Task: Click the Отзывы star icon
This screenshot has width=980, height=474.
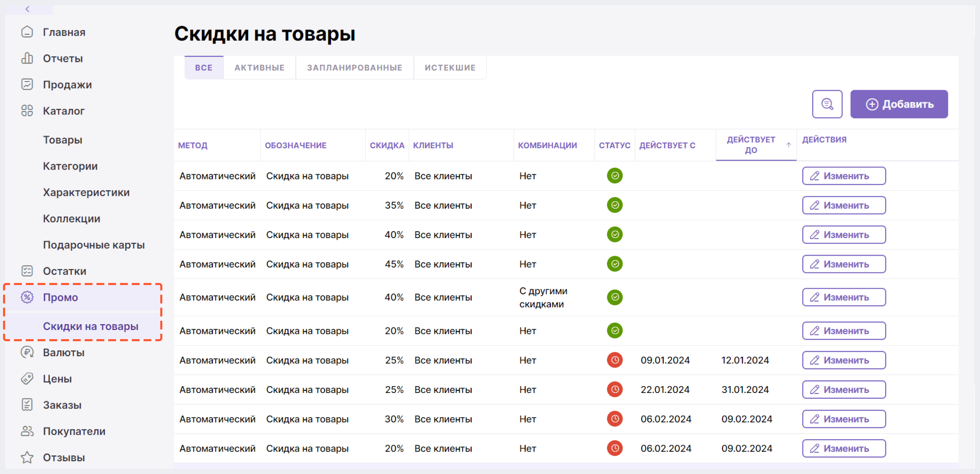Action: point(27,458)
